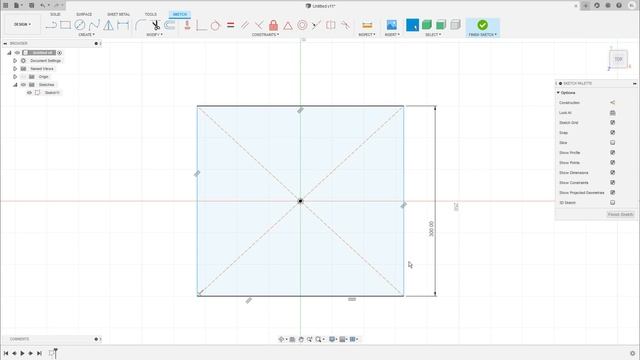This screenshot has height=360, width=640.
Task: Enable the 3D Sketch checkbox
Action: tap(612, 202)
